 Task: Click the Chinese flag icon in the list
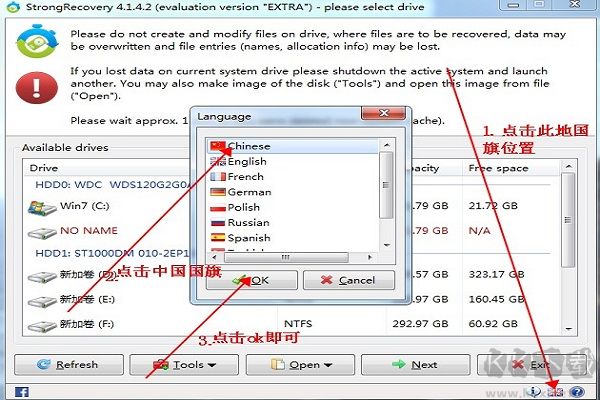click(x=218, y=146)
